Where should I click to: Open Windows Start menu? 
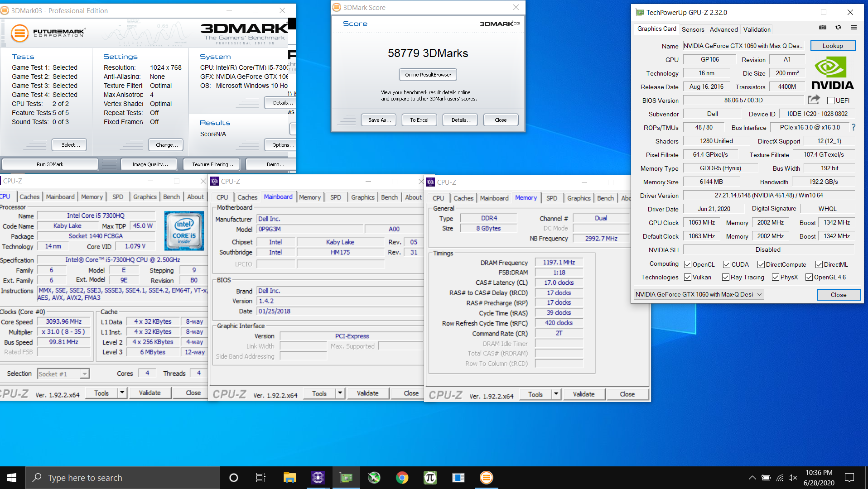pyautogui.click(x=12, y=478)
